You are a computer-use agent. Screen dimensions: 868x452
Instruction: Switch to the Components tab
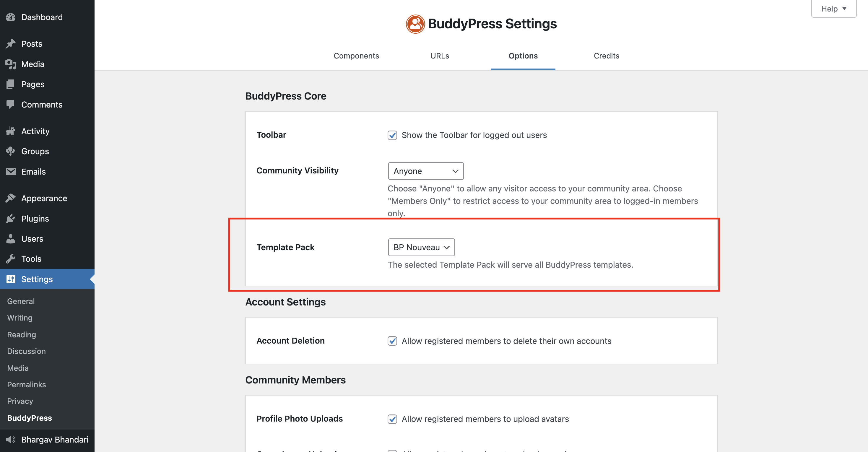coord(356,56)
